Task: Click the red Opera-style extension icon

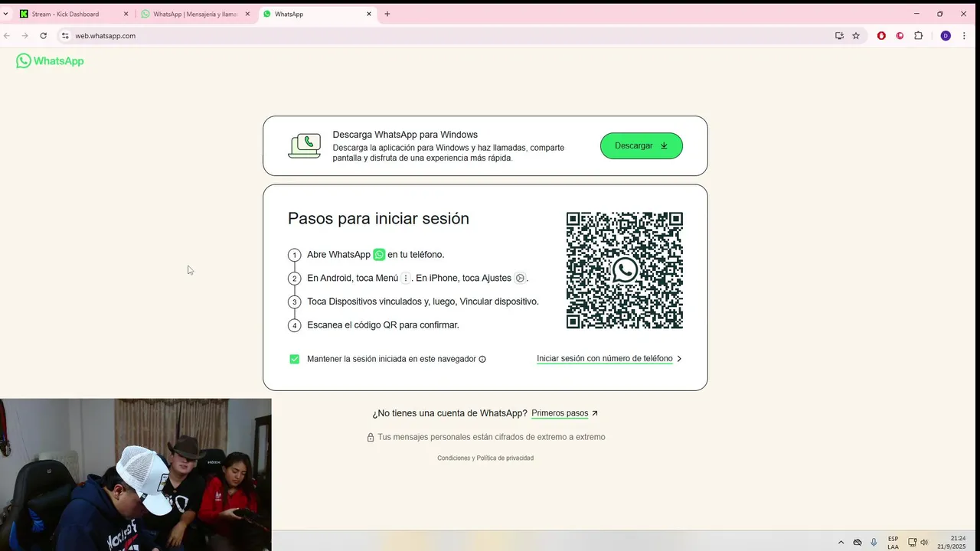Action: coord(881,36)
